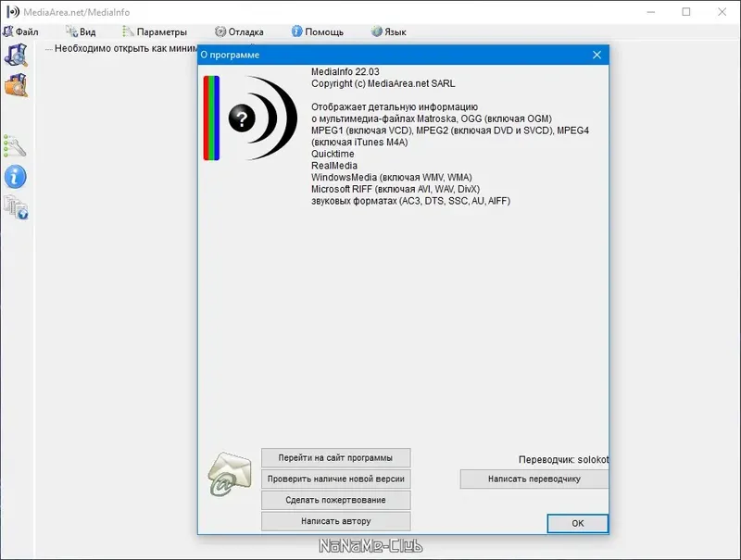Click Сделать пожертвование button

click(336, 500)
